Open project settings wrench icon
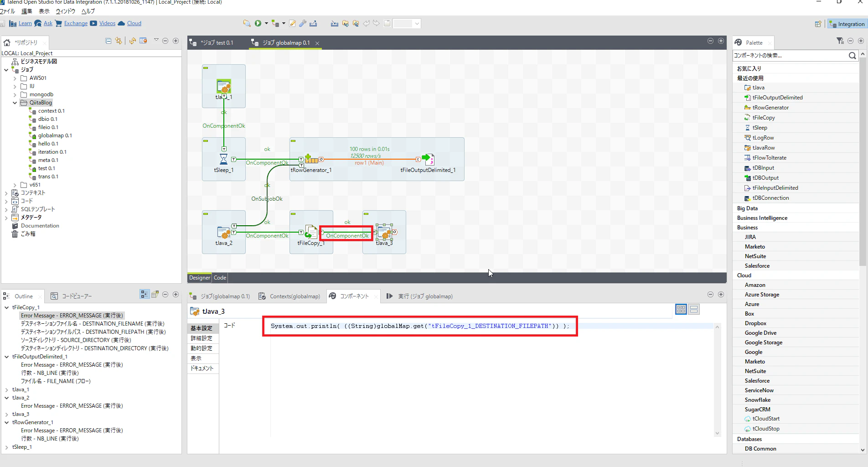The height and width of the screenshot is (467, 868). pyautogui.click(x=302, y=23)
